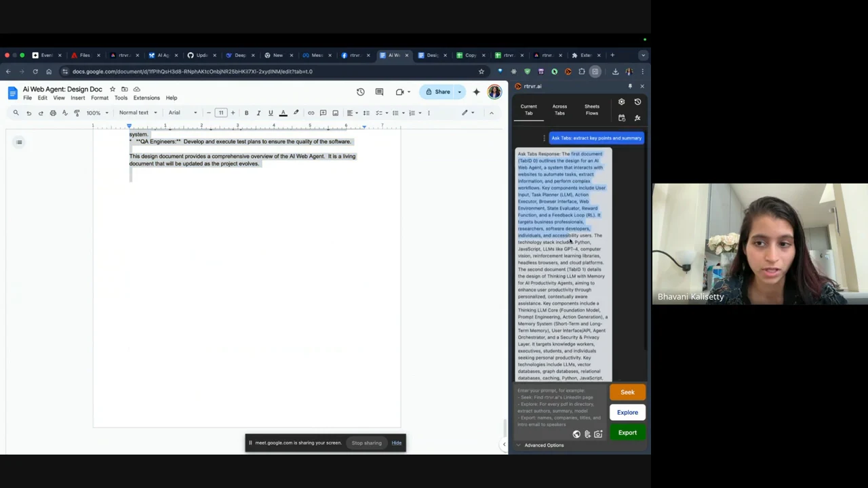Viewport: 868px width, 488px height.
Task: Hide the Meet screen sharing banner
Action: pyautogui.click(x=397, y=443)
